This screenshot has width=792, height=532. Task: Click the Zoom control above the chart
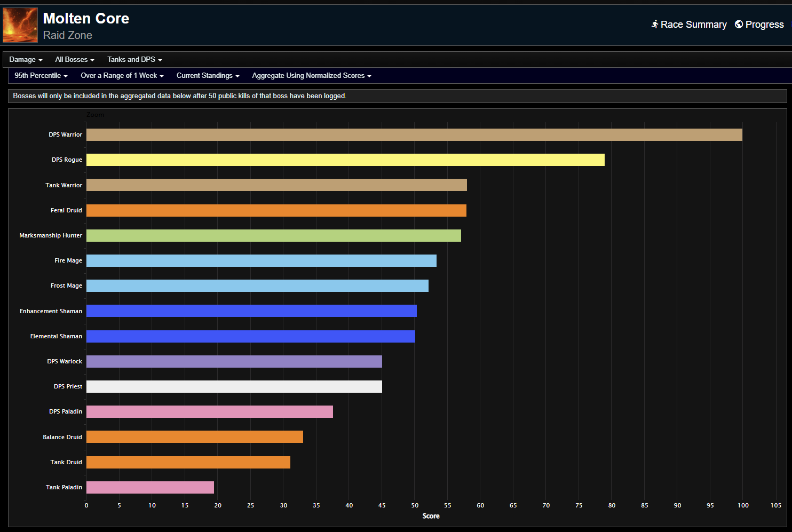[96, 114]
